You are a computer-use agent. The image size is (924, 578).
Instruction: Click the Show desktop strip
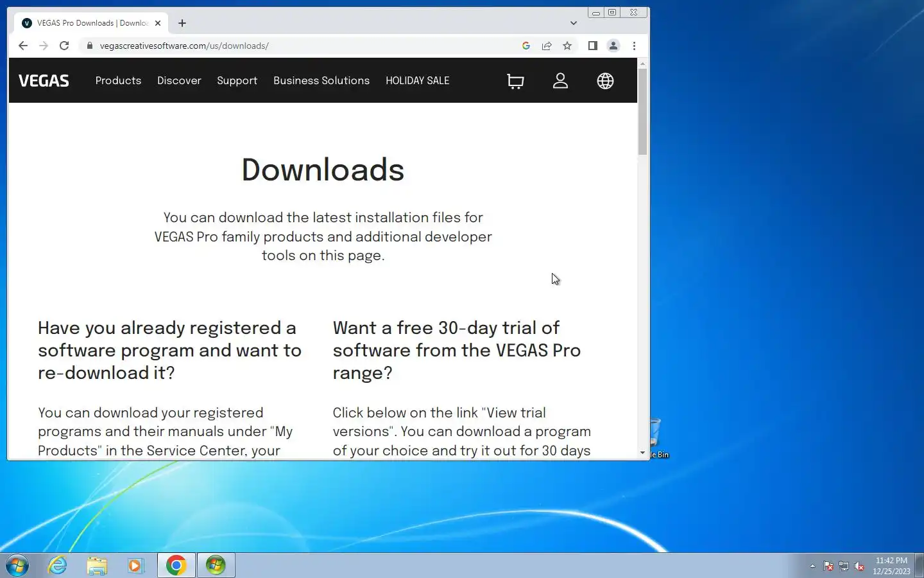919,565
